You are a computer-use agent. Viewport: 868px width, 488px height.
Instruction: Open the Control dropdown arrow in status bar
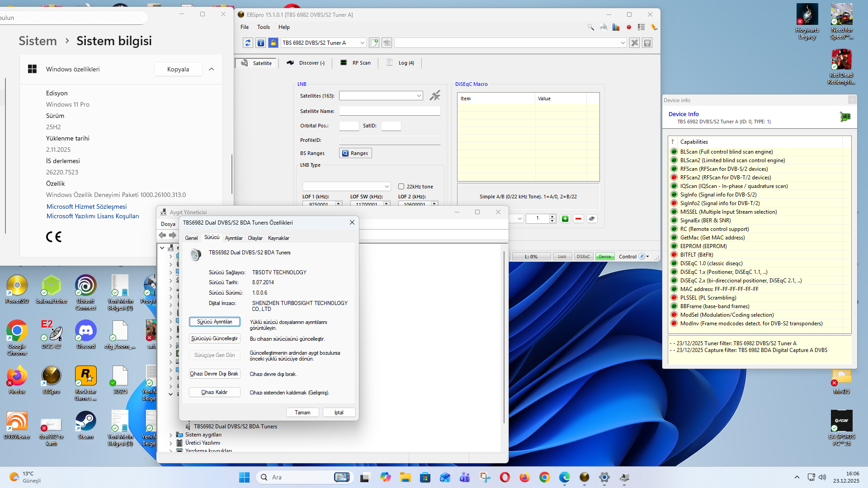point(648,257)
